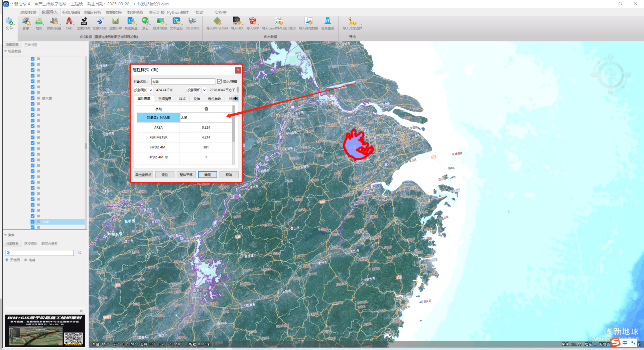Click the 导入FBX icon

(x=237, y=21)
